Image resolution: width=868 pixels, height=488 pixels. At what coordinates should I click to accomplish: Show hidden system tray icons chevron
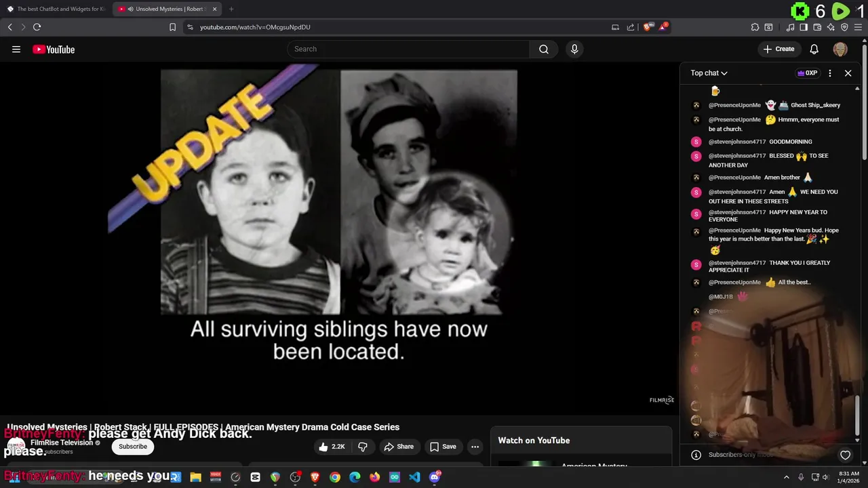tap(787, 477)
